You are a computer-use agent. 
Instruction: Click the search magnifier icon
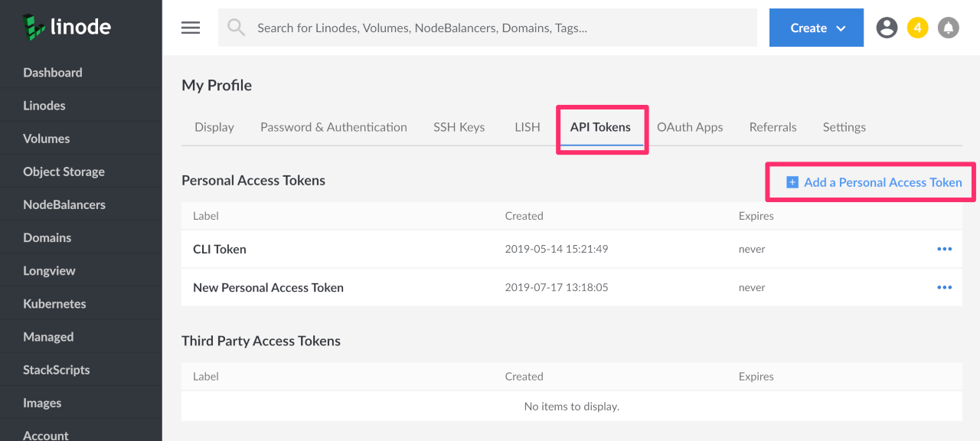[x=237, y=28]
